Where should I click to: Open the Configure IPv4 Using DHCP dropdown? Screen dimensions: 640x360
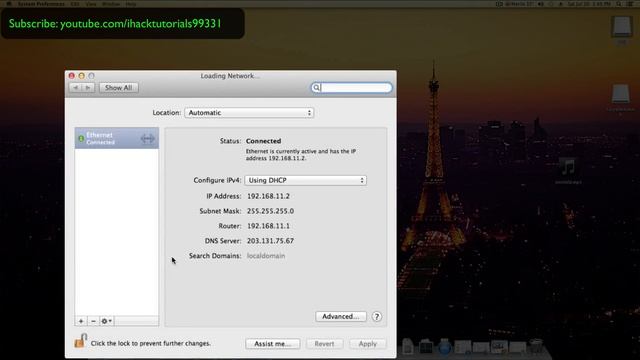click(305, 180)
